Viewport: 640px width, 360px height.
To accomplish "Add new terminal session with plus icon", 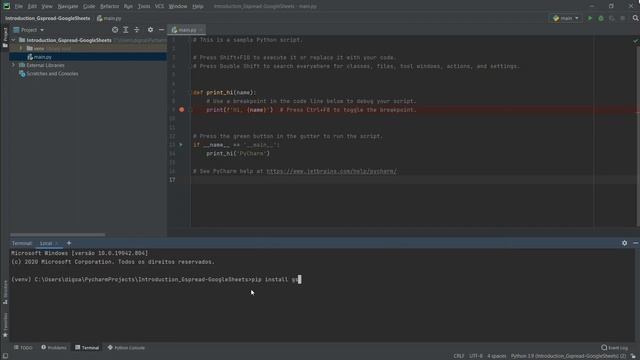I will [x=69, y=243].
